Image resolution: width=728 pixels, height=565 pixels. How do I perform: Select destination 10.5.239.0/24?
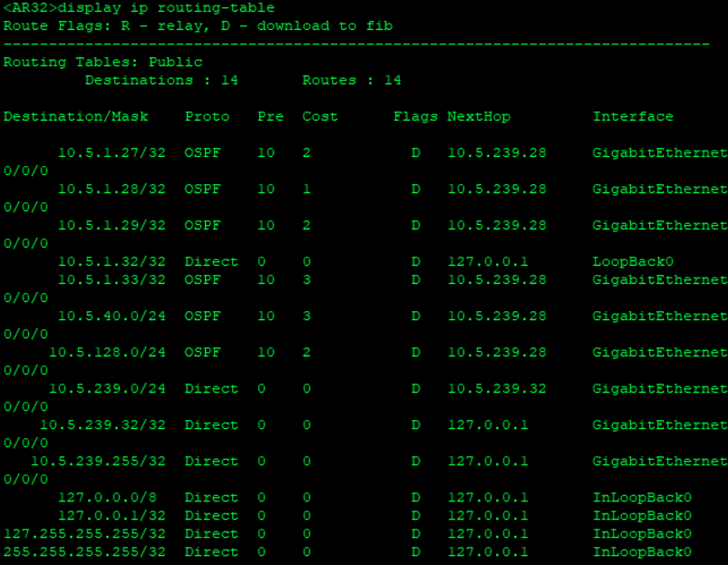(107, 388)
